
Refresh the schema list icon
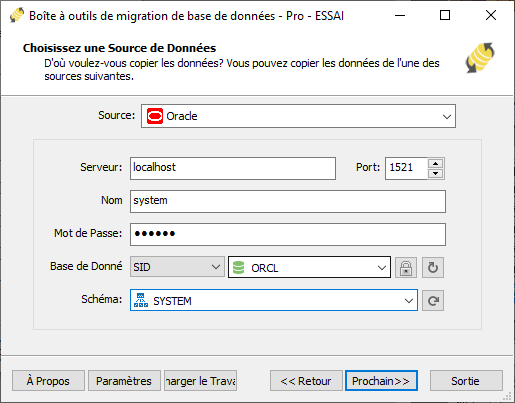point(433,301)
